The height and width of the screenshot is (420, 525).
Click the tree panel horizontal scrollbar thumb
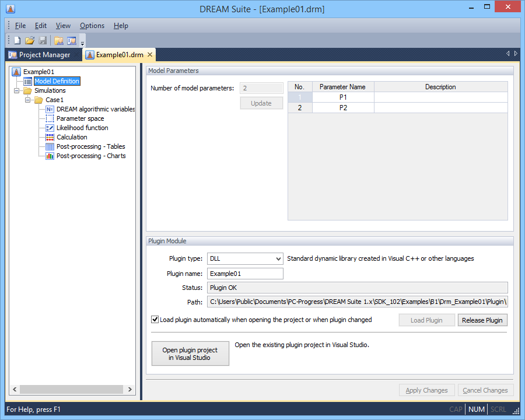coord(71,389)
